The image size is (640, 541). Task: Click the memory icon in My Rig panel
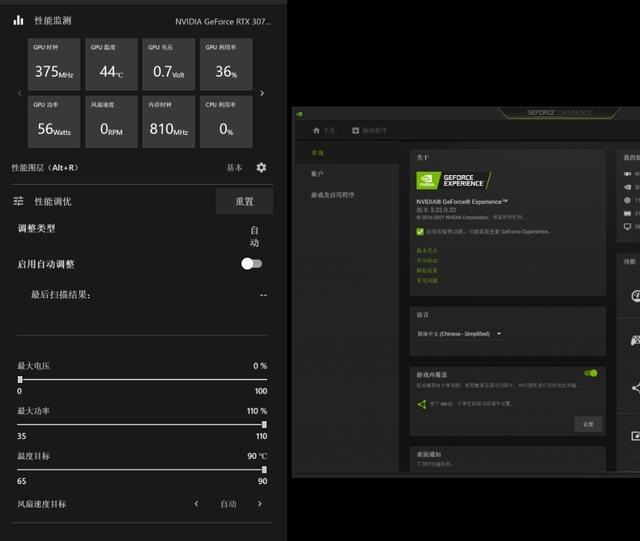point(627,214)
